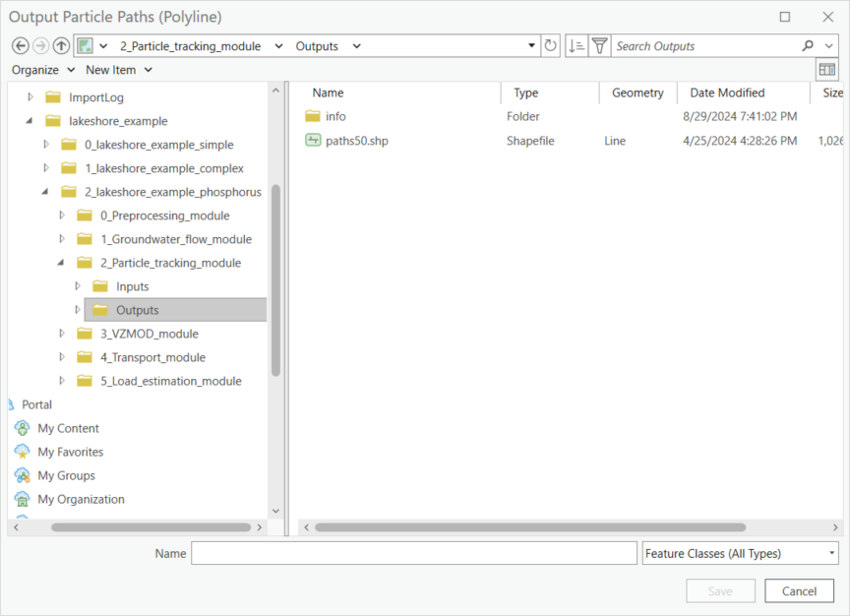850x616 pixels.
Task: Expand 1_lakeshore_example_complex folder
Action: pos(46,168)
